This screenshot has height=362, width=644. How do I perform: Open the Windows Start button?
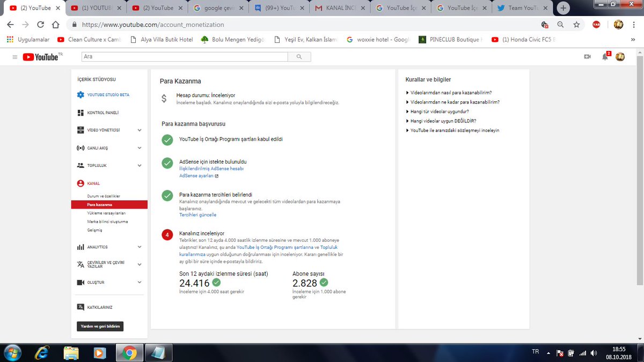(x=12, y=352)
